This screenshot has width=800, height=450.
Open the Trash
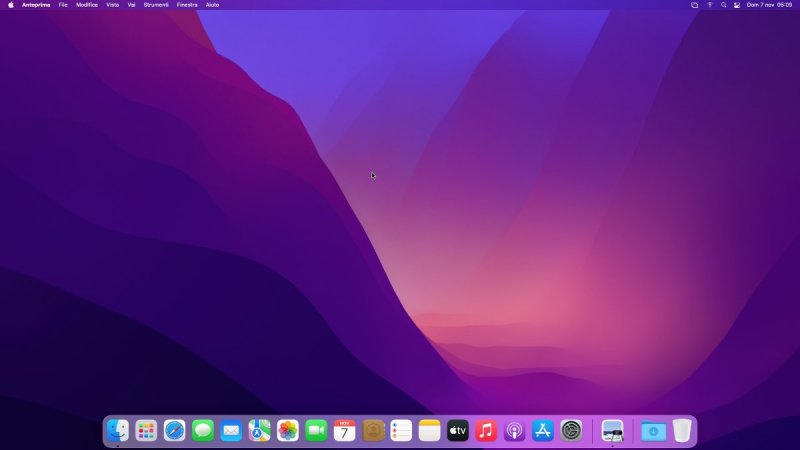tap(682, 431)
